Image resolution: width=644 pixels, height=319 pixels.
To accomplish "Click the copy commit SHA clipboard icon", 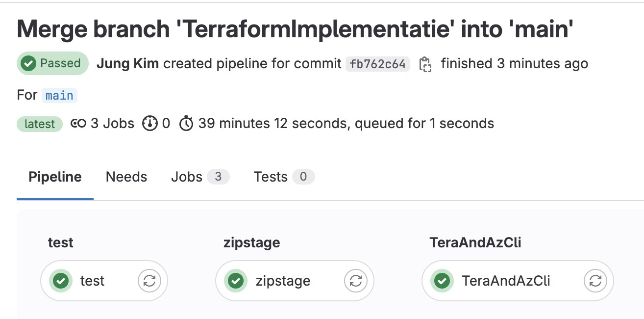I will pyautogui.click(x=425, y=64).
